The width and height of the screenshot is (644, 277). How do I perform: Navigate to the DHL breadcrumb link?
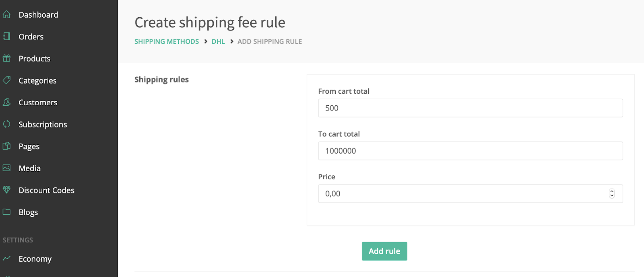pos(218,41)
